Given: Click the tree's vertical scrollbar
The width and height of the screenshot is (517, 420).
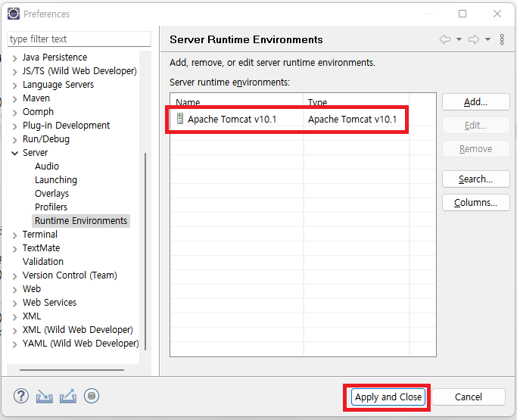Looking at the screenshot, I should (145, 250).
